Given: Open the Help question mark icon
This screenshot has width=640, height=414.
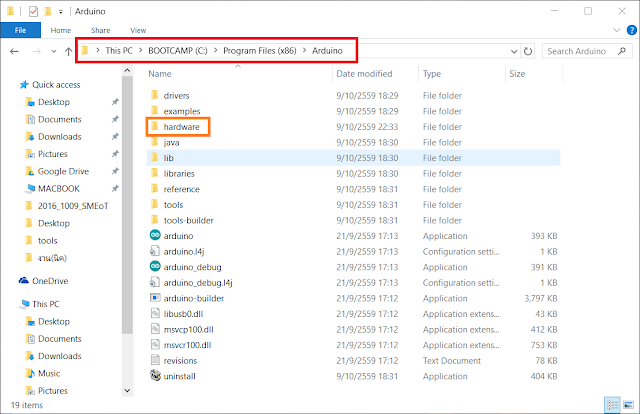Looking at the screenshot, I should [631, 30].
